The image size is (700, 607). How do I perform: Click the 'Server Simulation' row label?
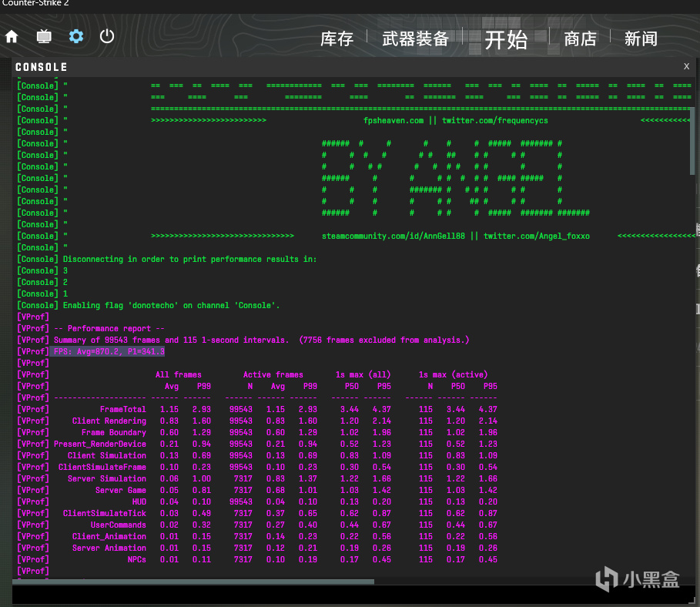point(107,479)
